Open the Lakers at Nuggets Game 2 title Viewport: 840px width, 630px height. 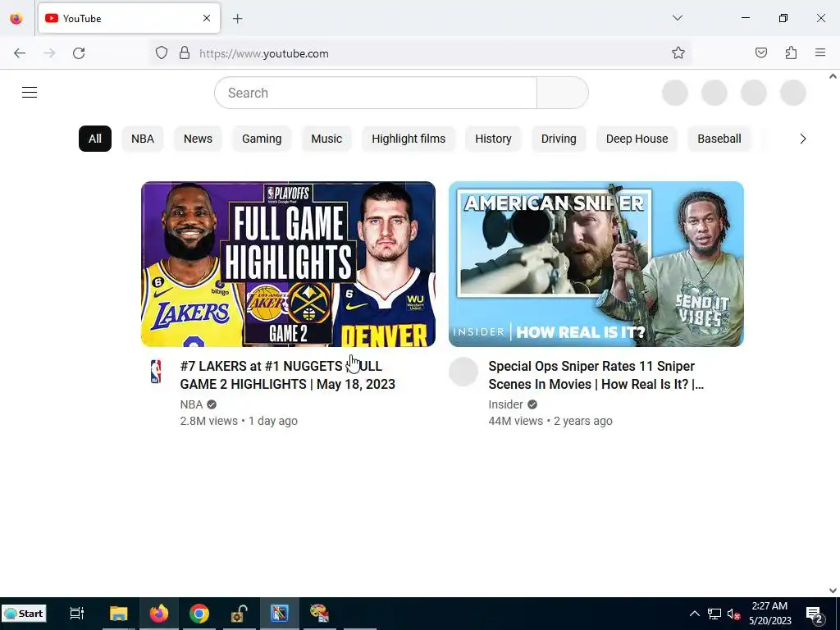tap(288, 375)
